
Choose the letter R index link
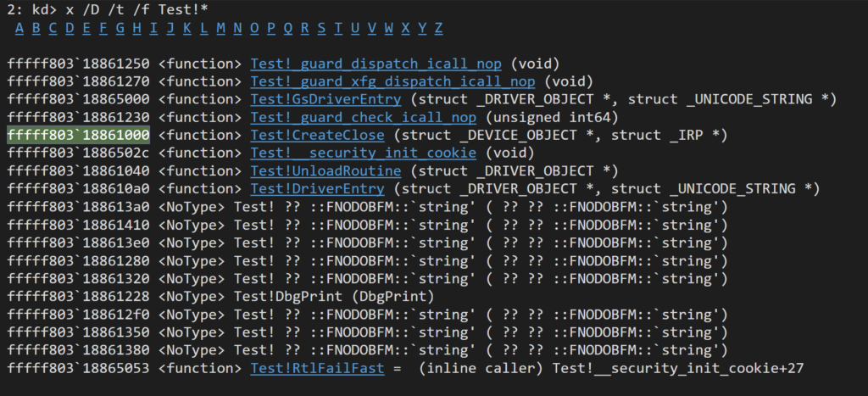pos(305,28)
